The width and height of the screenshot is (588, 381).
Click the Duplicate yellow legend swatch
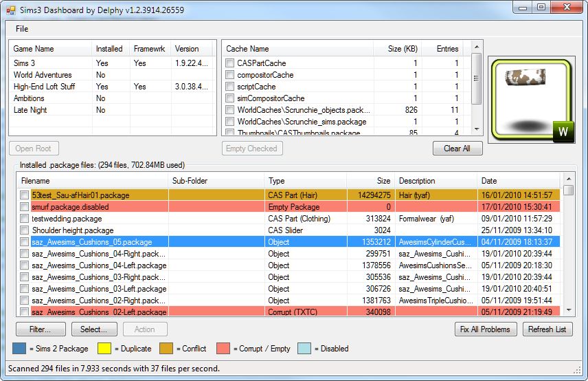(x=104, y=349)
